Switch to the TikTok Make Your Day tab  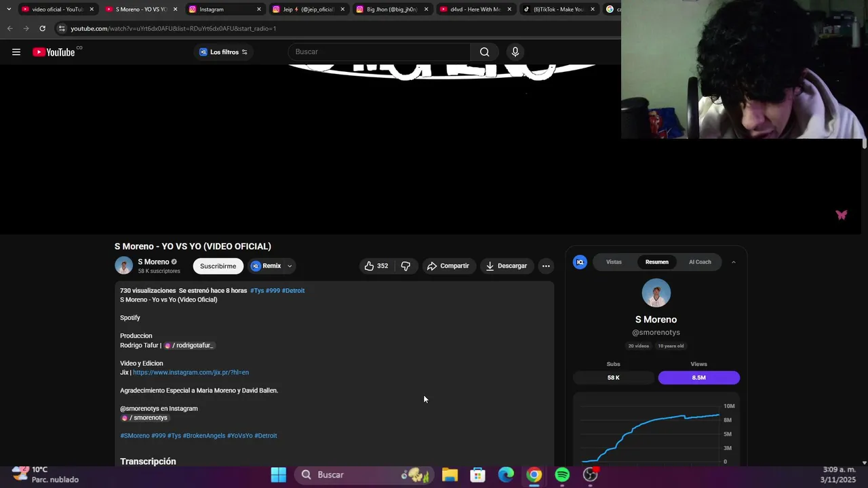558,9
